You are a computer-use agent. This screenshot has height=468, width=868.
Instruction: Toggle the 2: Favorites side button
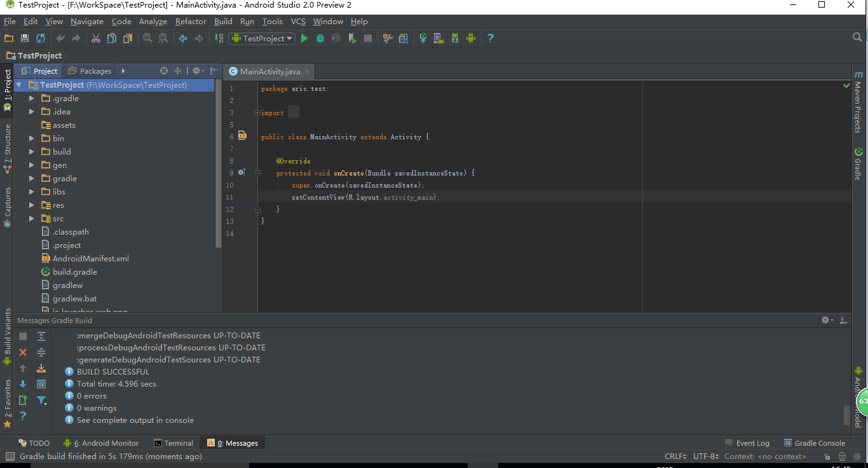(x=7, y=403)
